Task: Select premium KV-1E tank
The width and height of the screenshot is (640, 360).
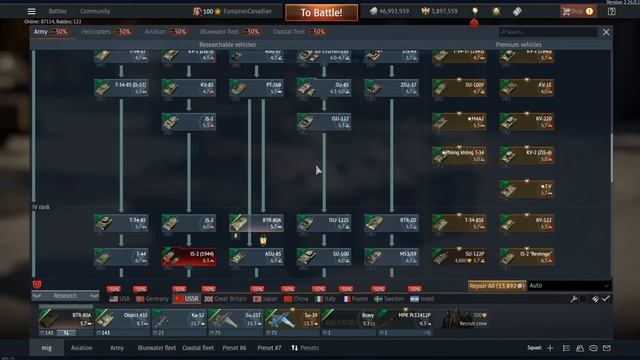Action: click(527, 88)
